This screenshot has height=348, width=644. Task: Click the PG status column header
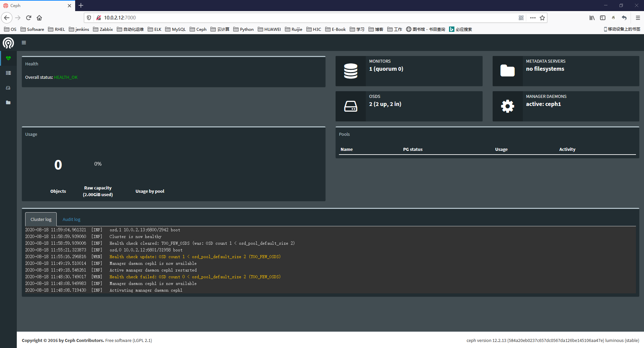click(x=413, y=150)
